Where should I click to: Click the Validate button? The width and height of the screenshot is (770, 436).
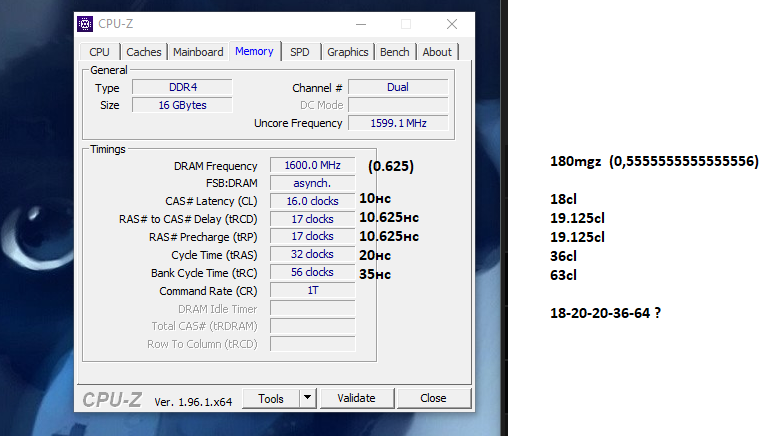pyautogui.click(x=357, y=398)
